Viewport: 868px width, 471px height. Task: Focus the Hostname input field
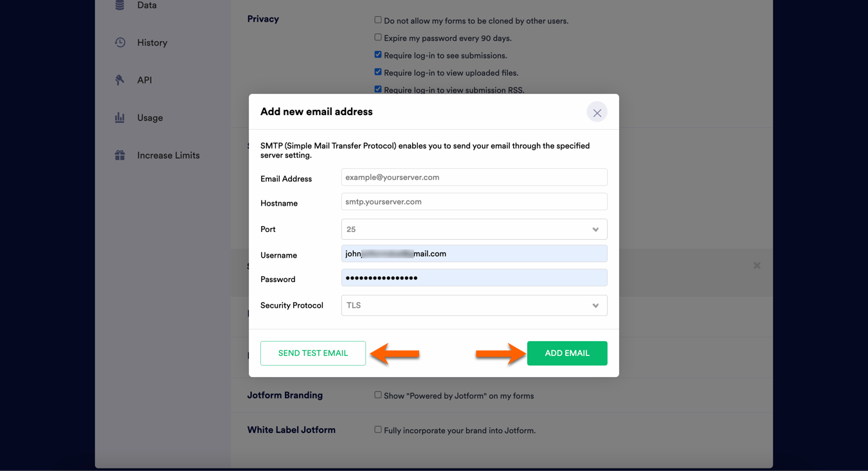(474, 202)
